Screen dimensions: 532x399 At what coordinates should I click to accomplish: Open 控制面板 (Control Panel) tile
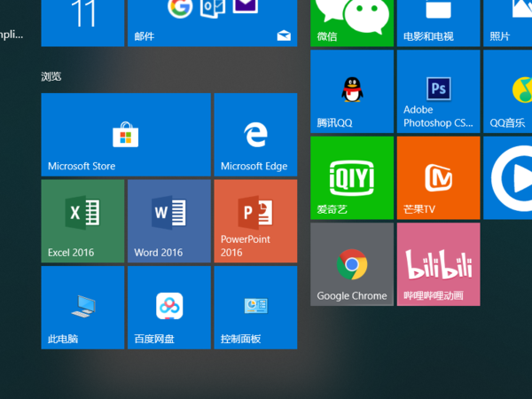point(255,308)
